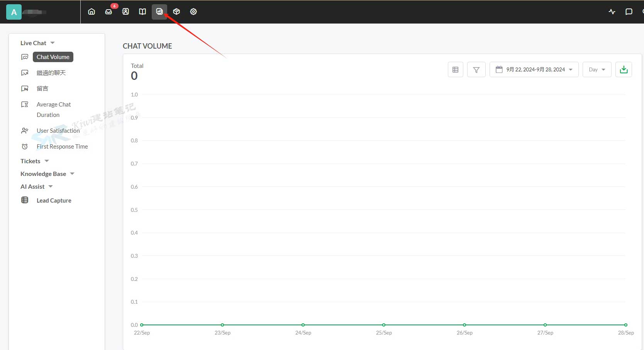644x350 pixels.
Task: Open the chat bubble icon top right
Action: [x=629, y=12]
